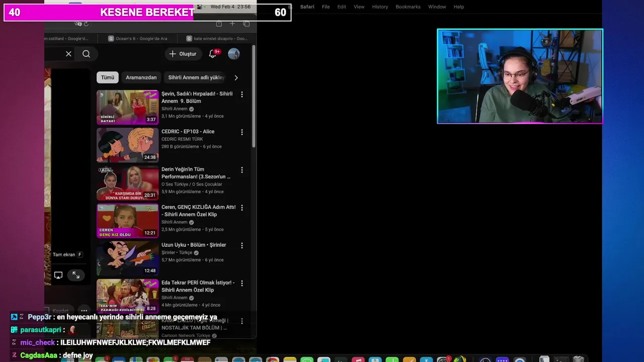Click the 'Oluştur' create button

[183, 54]
